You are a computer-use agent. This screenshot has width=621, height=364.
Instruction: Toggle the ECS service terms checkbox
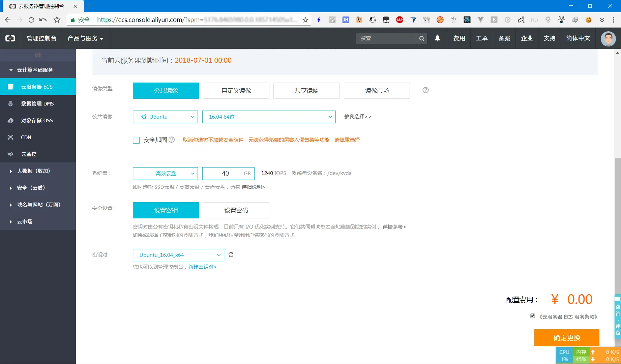click(x=532, y=316)
